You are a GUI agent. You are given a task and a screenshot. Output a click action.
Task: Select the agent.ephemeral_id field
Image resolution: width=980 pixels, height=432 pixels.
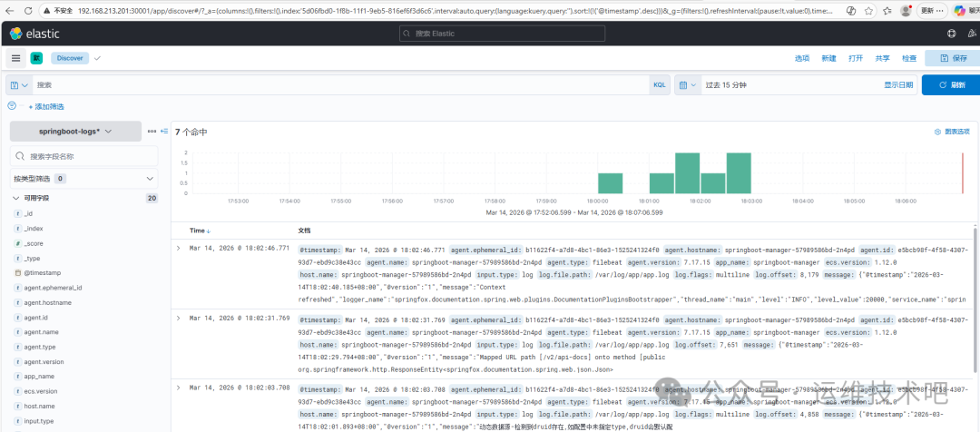(53, 288)
